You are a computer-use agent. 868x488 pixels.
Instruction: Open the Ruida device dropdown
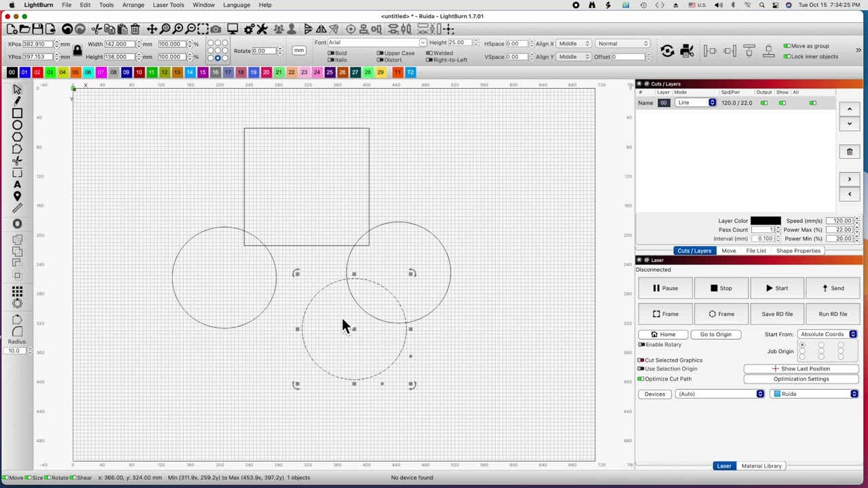pyautogui.click(x=814, y=394)
